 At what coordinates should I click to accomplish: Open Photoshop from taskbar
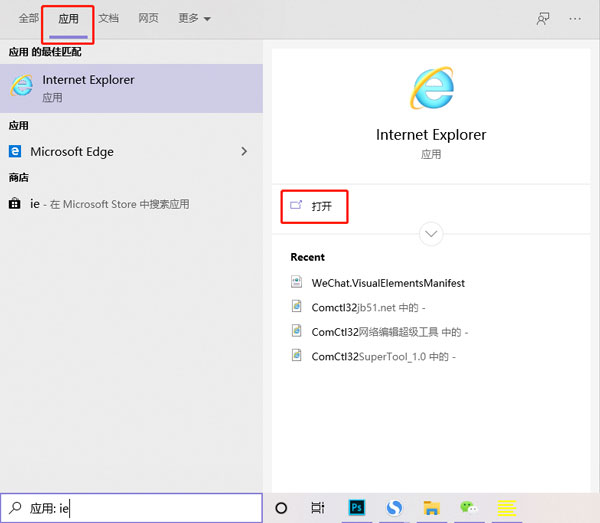pyautogui.click(x=357, y=508)
